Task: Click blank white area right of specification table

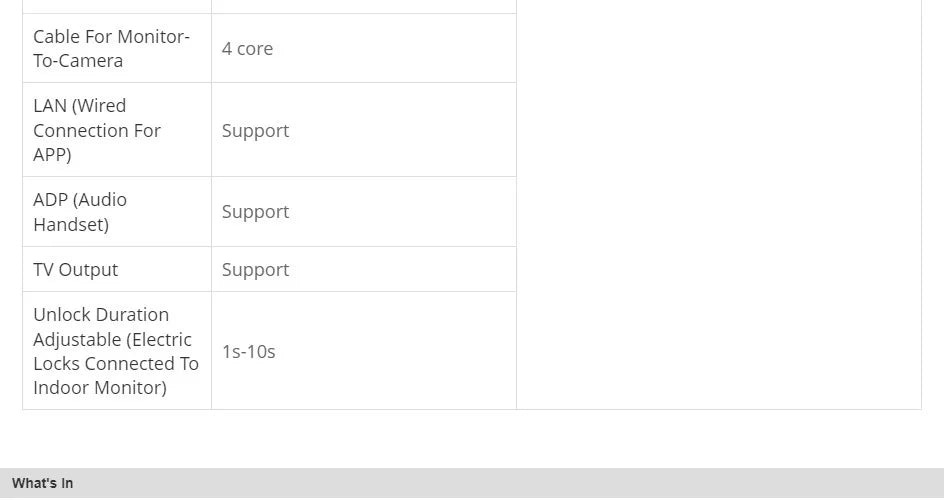Action: click(x=719, y=205)
